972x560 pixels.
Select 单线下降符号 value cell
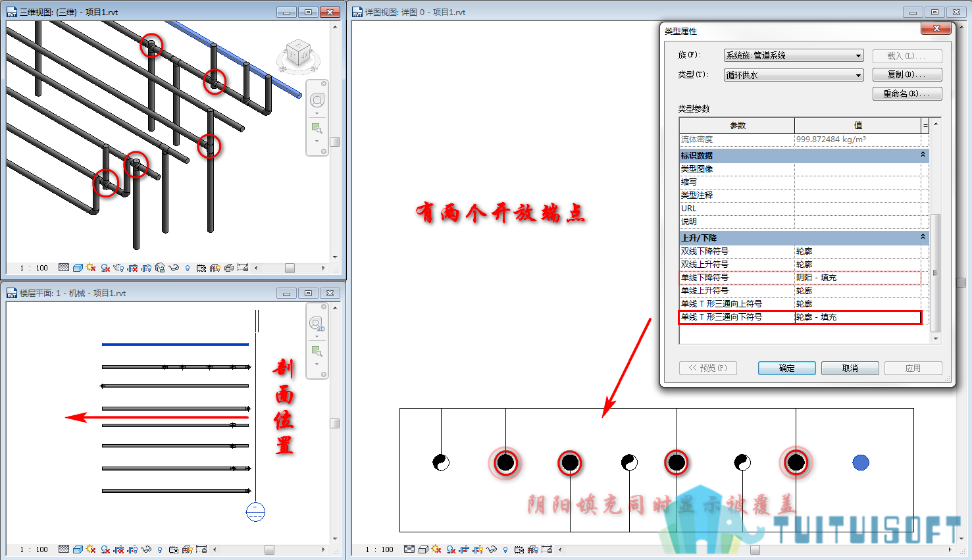coord(857,278)
